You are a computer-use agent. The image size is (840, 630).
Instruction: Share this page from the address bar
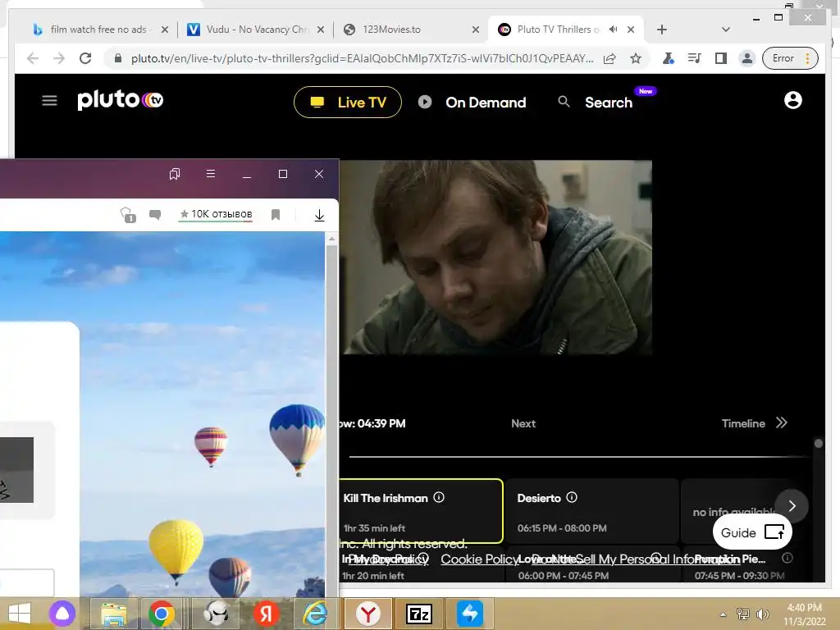pyautogui.click(x=609, y=58)
